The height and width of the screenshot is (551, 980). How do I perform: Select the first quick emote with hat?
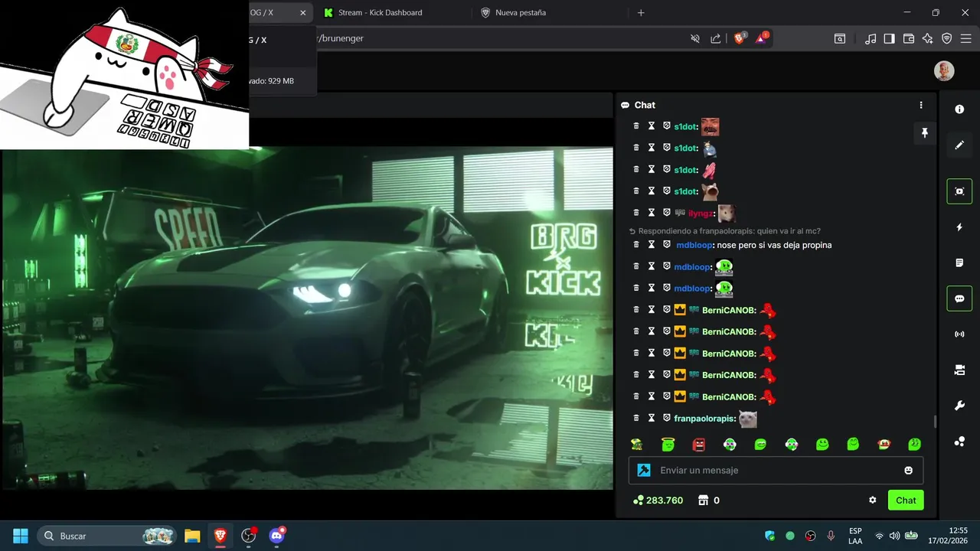point(637,444)
